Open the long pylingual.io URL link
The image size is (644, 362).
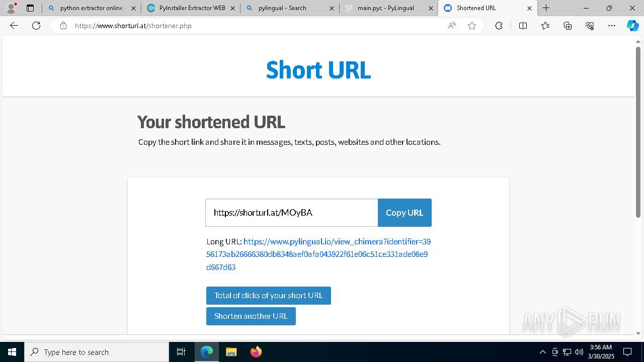point(318,254)
